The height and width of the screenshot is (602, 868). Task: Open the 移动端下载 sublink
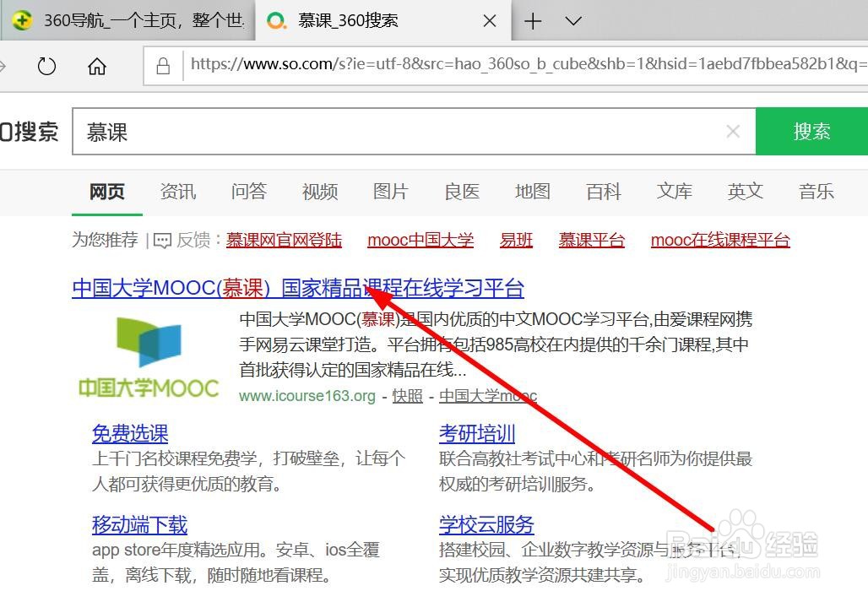[139, 525]
